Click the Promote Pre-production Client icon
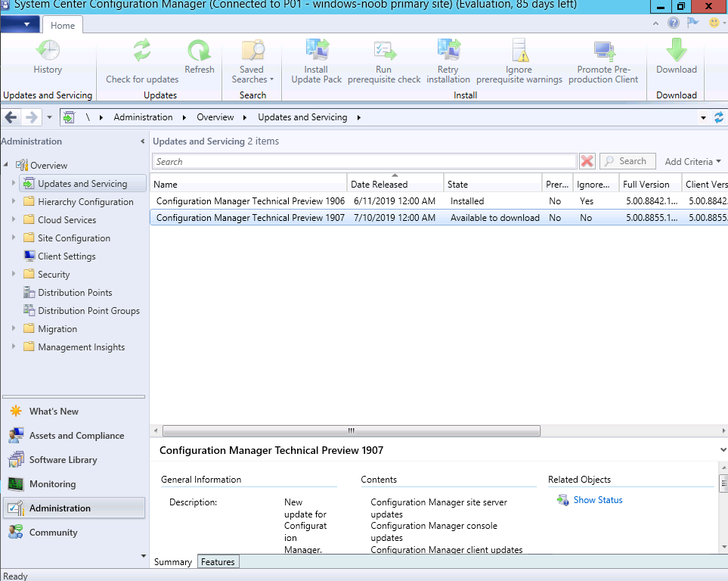728x581 pixels. pyautogui.click(x=604, y=50)
